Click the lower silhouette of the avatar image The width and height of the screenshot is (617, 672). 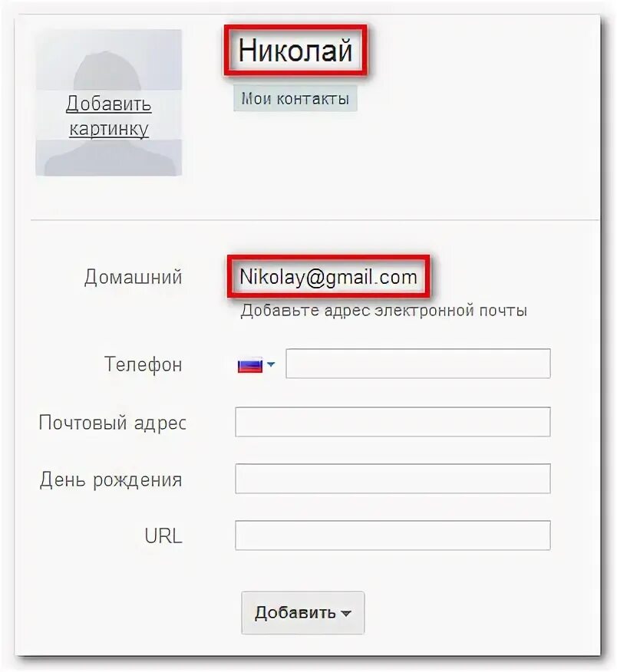click(x=109, y=157)
